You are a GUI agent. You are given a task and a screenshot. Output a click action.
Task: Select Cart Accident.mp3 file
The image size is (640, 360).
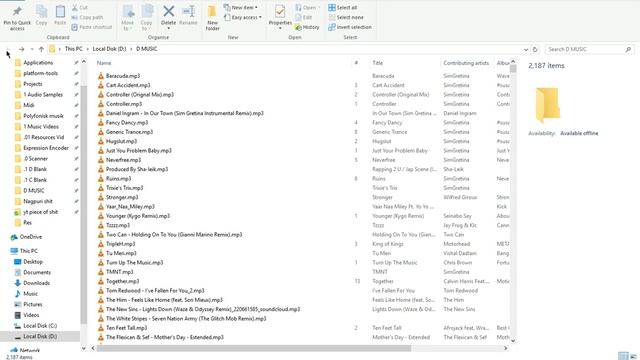tap(128, 85)
